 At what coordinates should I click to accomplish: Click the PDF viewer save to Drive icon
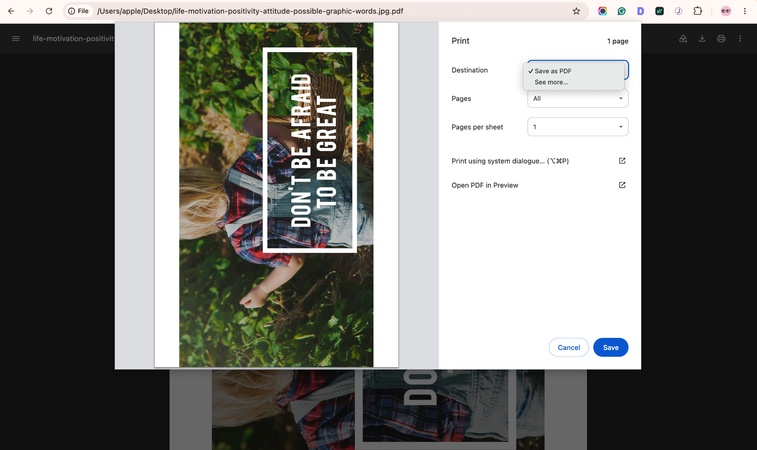click(x=683, y=39)
